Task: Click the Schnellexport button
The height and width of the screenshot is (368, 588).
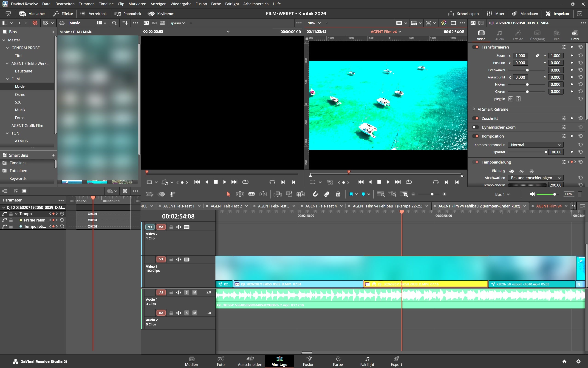Action: [x=464, y=14]
